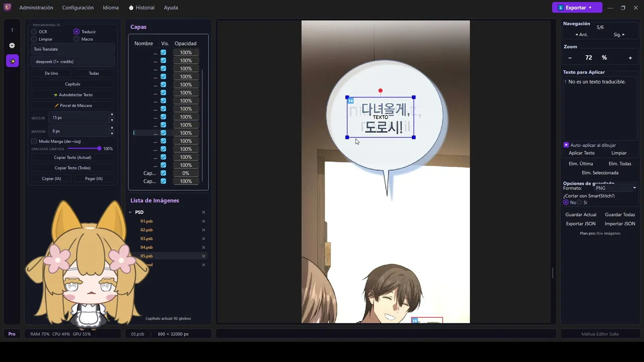Choose No for SmartStitch cutting
644x362 pixels.
click(x=566, y=202)
